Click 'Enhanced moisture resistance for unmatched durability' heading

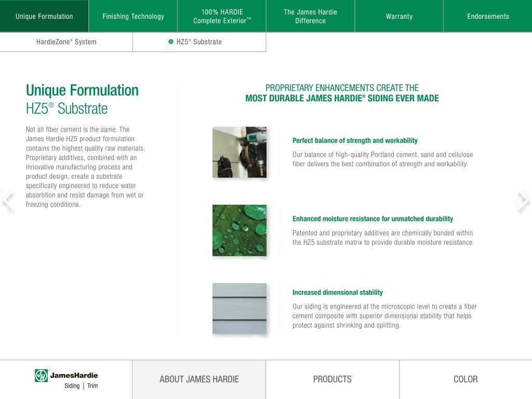tap(373, 219)
